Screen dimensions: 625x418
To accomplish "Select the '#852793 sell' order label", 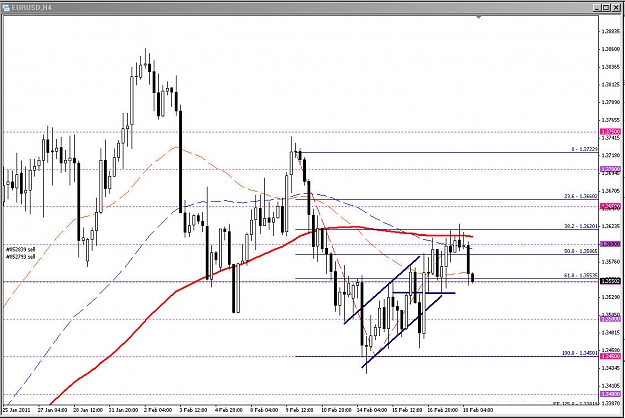I will pyautogui.click(x=20, y=257).
